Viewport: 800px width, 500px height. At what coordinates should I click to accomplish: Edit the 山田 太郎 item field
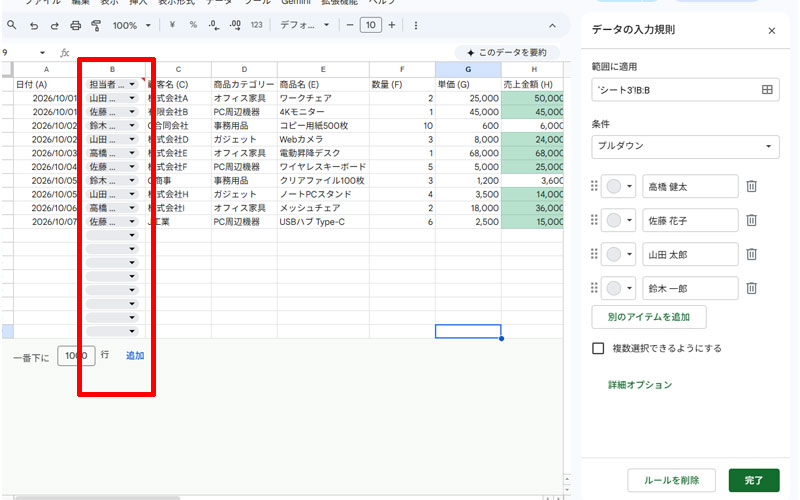tap(690, 254)
